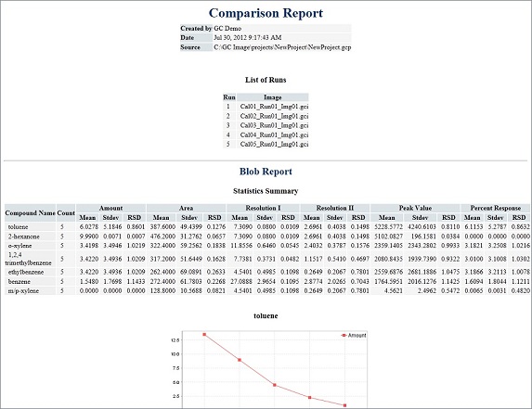
Task: Click the 12.5 y-axis label on the chart
Action: (x=175, y=339)
